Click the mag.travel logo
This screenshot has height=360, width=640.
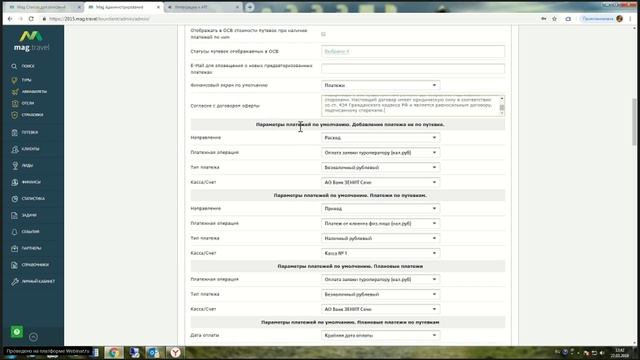click(31, 41)
